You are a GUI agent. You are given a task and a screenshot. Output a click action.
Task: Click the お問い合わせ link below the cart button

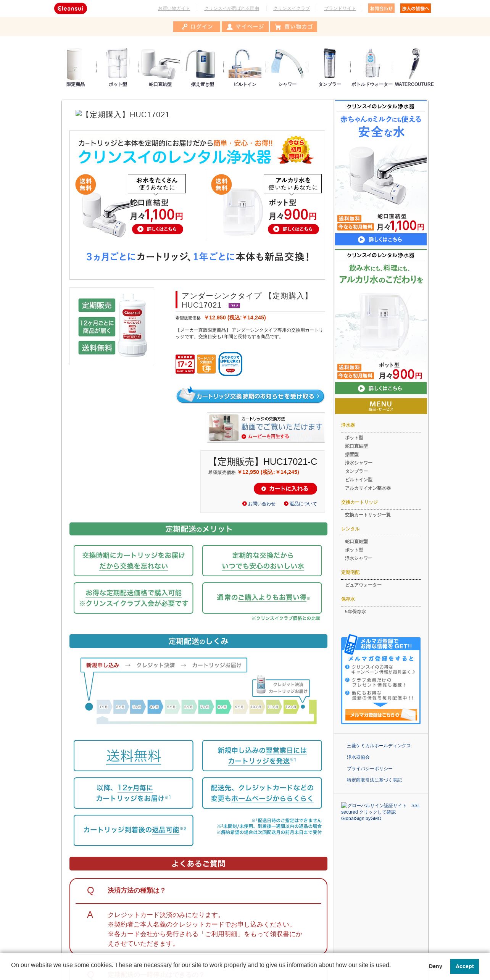click(261, 504)
